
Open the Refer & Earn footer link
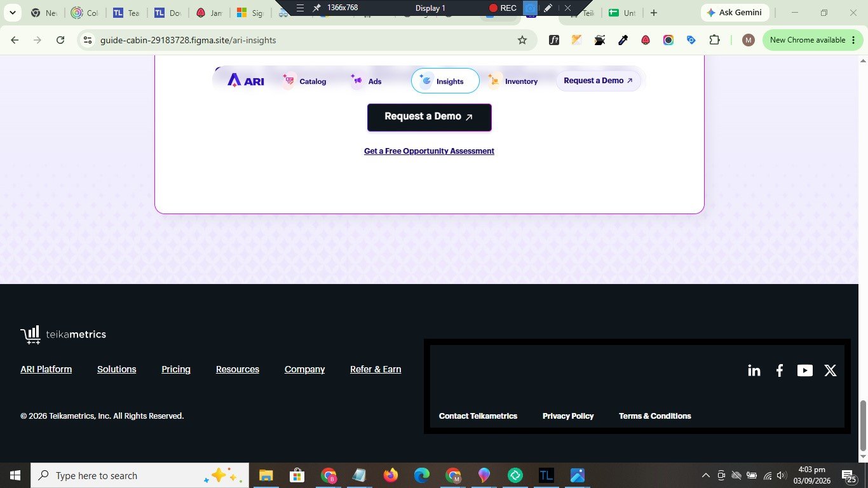376,369
